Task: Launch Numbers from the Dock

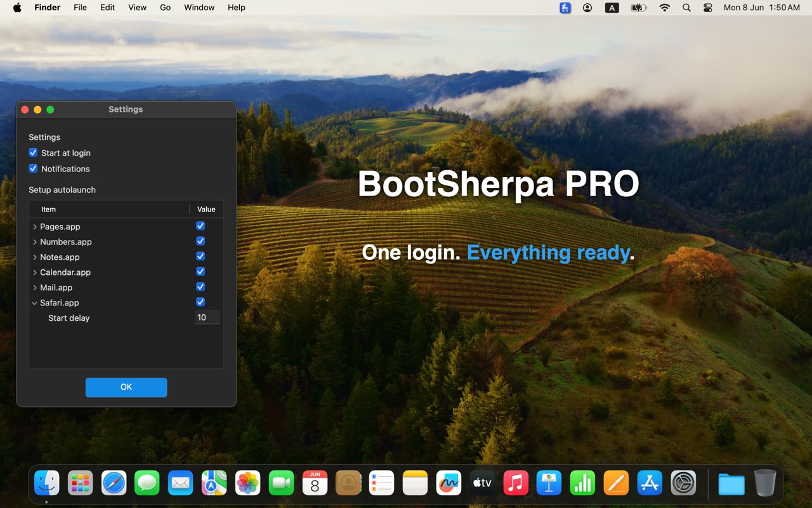Action: click(x=583, y=483)
